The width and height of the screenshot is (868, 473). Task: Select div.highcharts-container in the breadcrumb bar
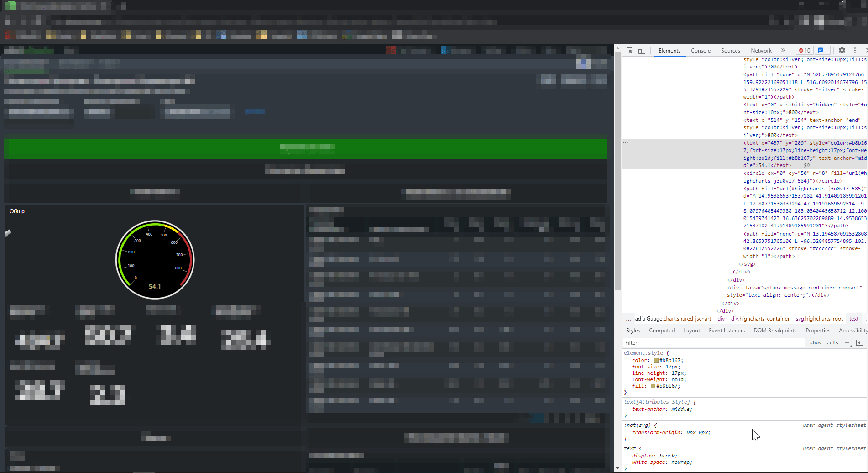click(760, 318)
